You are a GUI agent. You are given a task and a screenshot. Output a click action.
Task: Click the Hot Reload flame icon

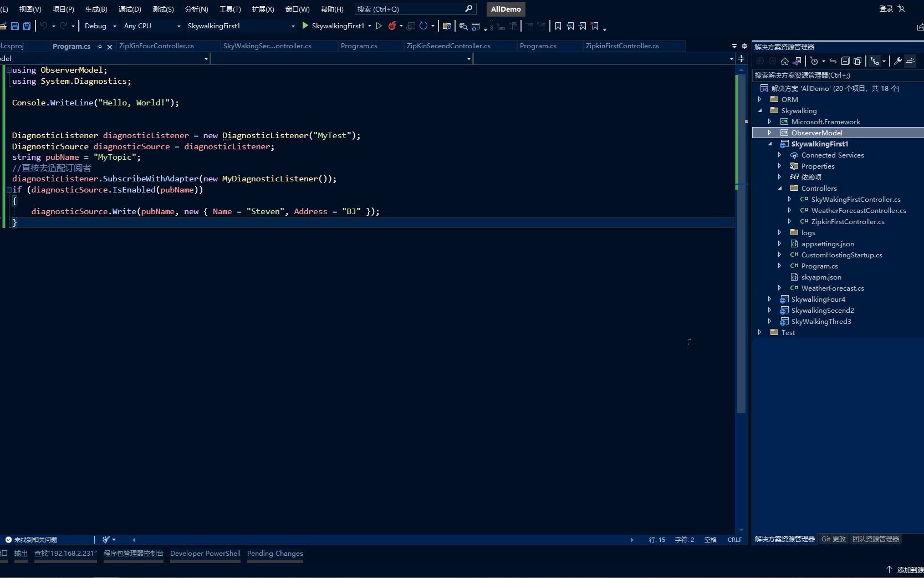(392, 26)
